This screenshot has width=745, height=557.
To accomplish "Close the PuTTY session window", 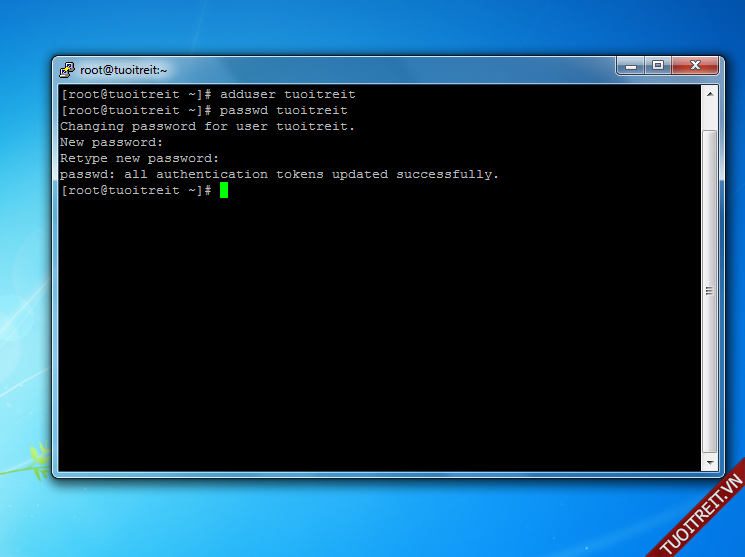I will coord(694,66).
